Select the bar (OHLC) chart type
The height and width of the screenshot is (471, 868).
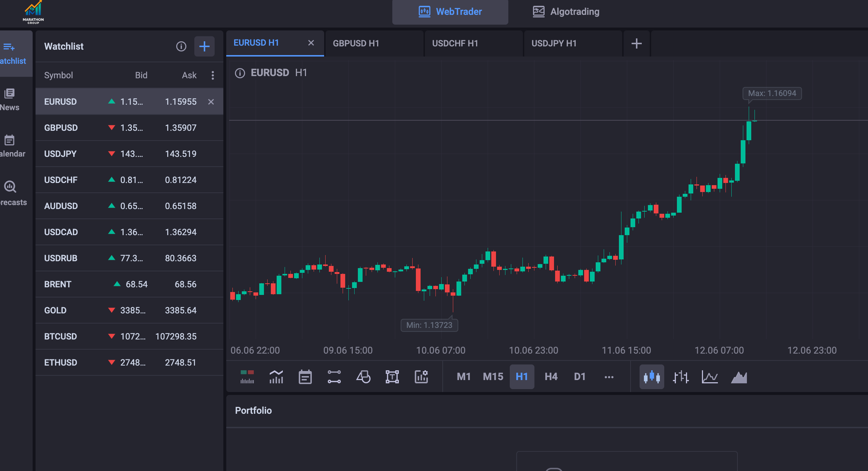(x=681, y=377)
